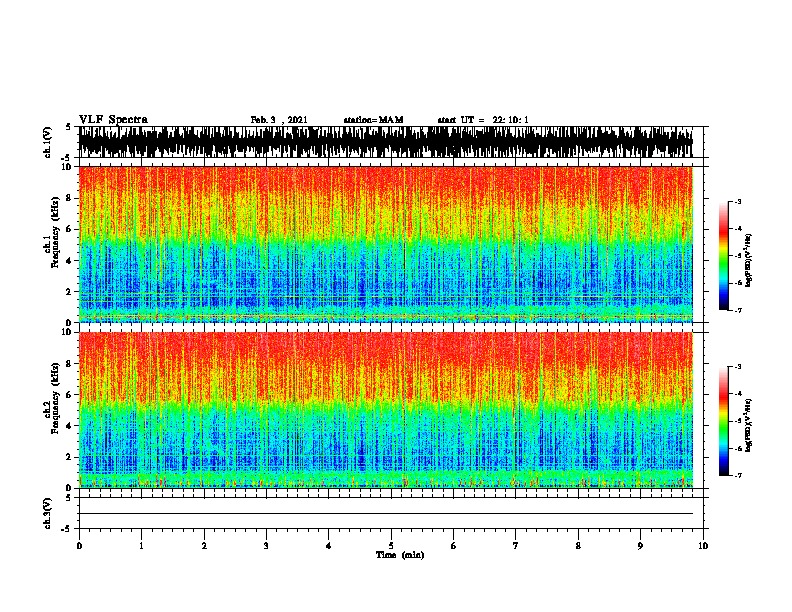Viewport: 792px width, 612px height.
Task: Select the date label Feb. 3, 2021
Action: click(279, 120)
